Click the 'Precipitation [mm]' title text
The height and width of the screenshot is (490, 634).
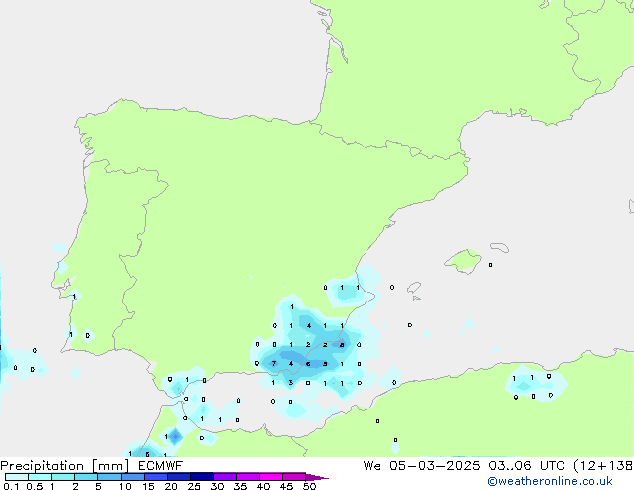tap(65, 466)
